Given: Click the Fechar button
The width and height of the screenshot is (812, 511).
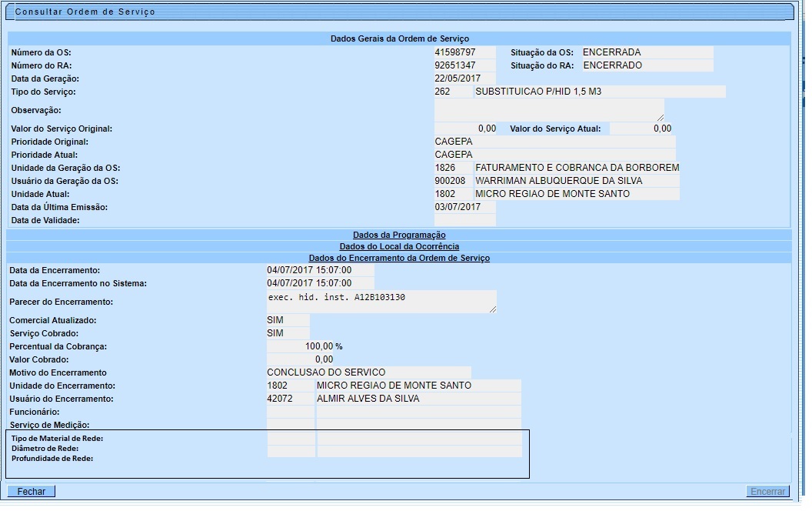Looking at the screenshot, I should [x=32, y=491].
